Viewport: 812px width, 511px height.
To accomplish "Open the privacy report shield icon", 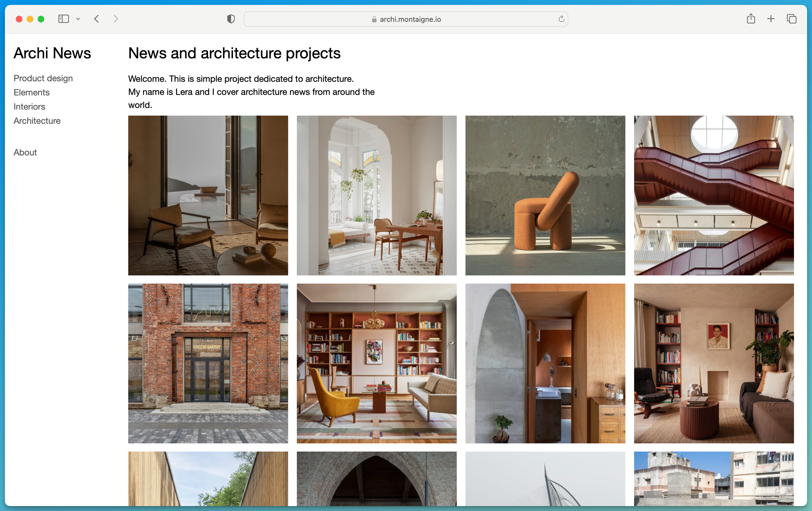I will [231, 19].
